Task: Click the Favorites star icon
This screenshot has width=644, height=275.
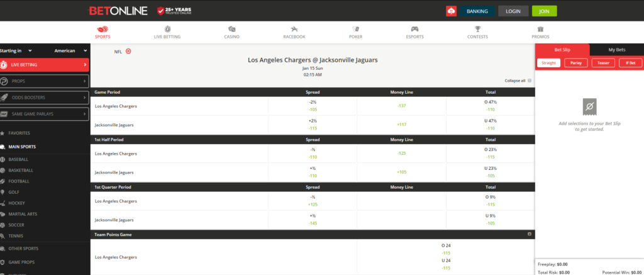Action: click(x=3, y=133)
